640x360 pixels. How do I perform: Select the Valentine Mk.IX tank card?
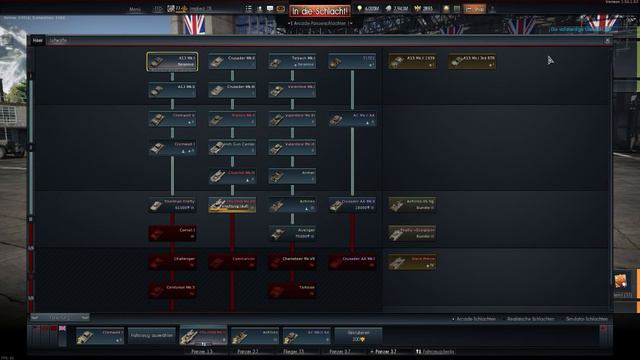tap(292, 147)
